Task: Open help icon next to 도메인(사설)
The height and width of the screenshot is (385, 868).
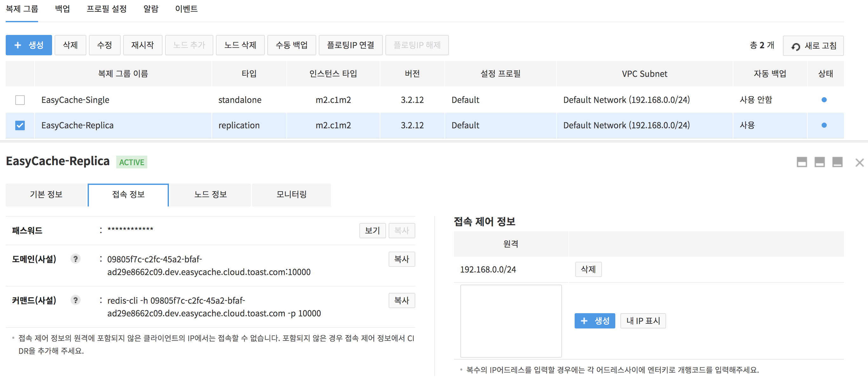Action: (x=76, y=259)
